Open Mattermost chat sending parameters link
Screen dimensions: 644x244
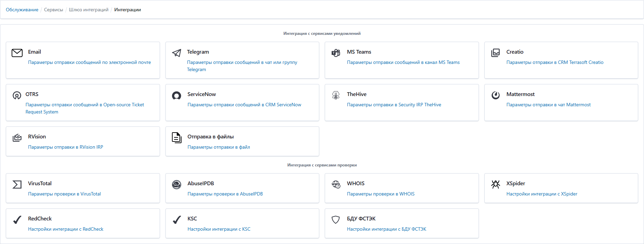(548, 105)
